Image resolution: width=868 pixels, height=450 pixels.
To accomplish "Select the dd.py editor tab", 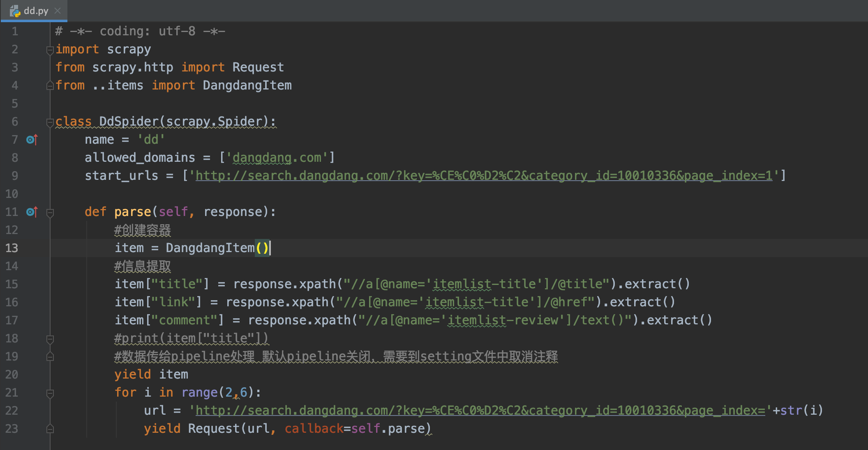I will pyautogui.click(x=36, y=11).
